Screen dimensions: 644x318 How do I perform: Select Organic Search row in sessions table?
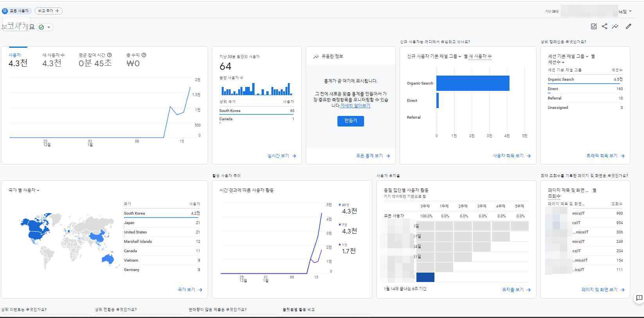585,79
